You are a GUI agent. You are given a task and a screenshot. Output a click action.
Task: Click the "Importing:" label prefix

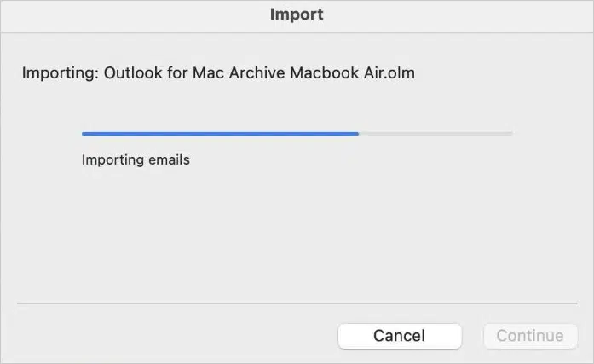60,73
